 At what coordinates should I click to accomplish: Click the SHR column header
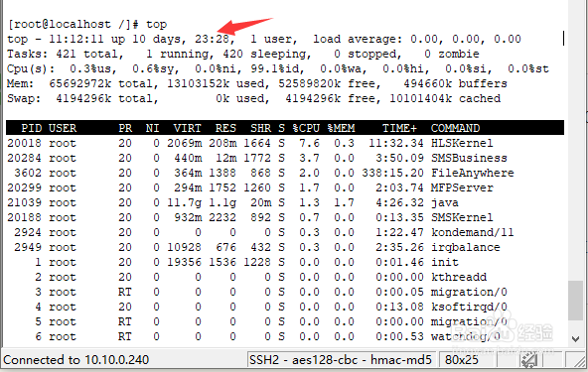click(260, 128)
